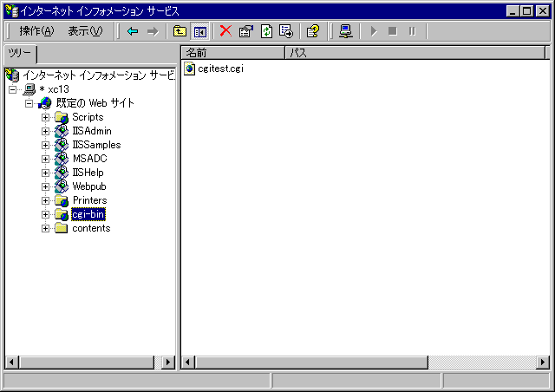Image resolution: width=555 pixels, height=392 pixels.
Task: Select the Printers tree item
Action: [x=89, y=200]
